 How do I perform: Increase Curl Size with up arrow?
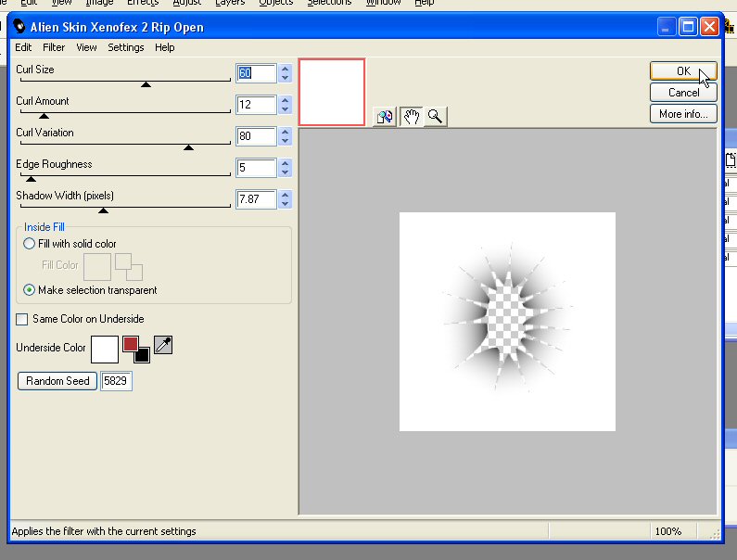point(285,69)
